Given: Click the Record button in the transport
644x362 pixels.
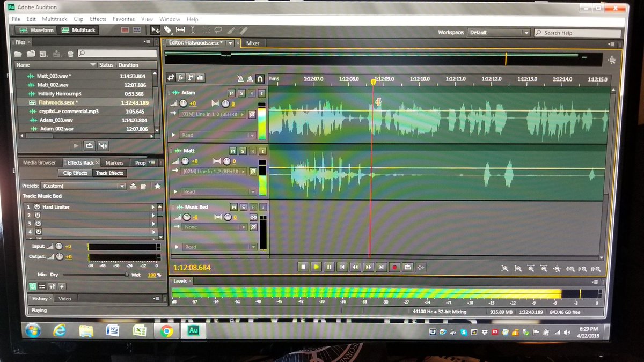Looking at the screenshot, I should tap(394, 267).
